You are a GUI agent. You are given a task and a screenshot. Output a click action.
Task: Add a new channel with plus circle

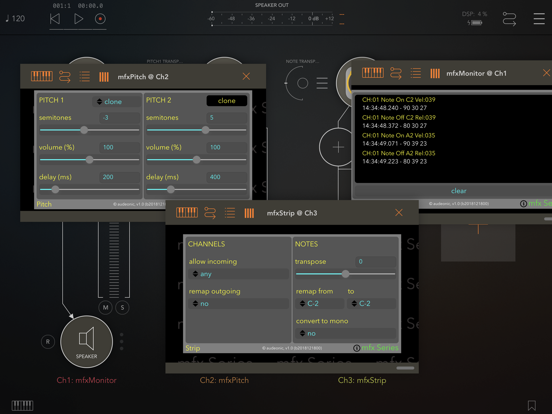tap(338, 147)
